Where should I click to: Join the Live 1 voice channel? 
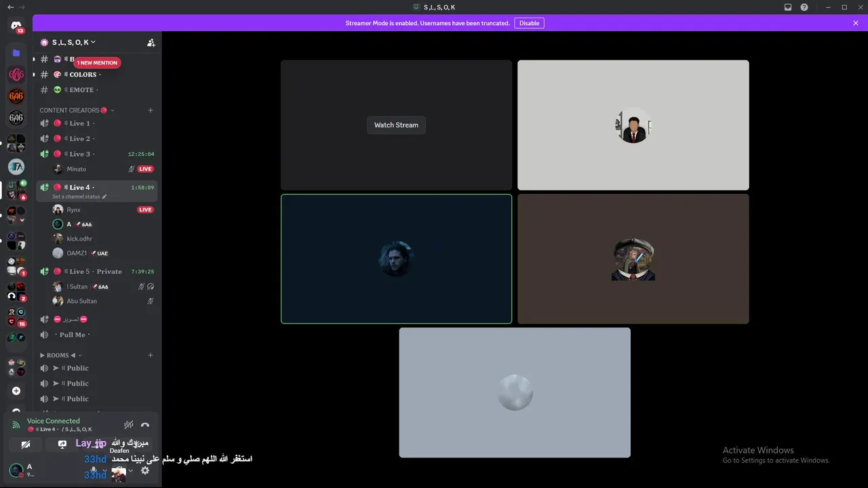95,123
